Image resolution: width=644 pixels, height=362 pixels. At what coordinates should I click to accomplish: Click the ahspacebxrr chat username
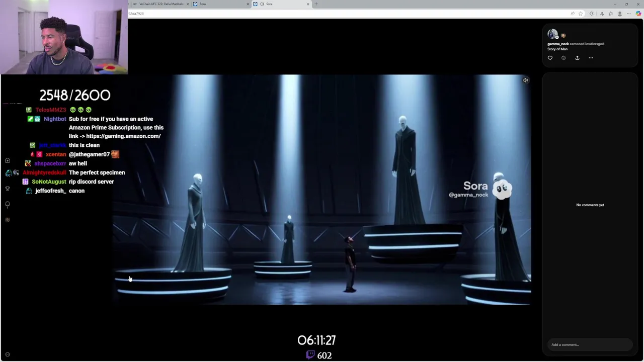50,163
